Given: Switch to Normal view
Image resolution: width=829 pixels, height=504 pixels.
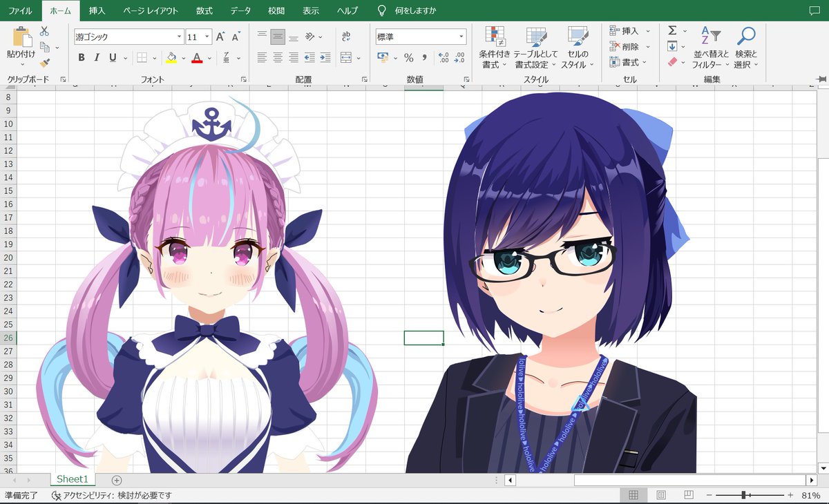Looking at the screenshot, I should pos(633,496).
